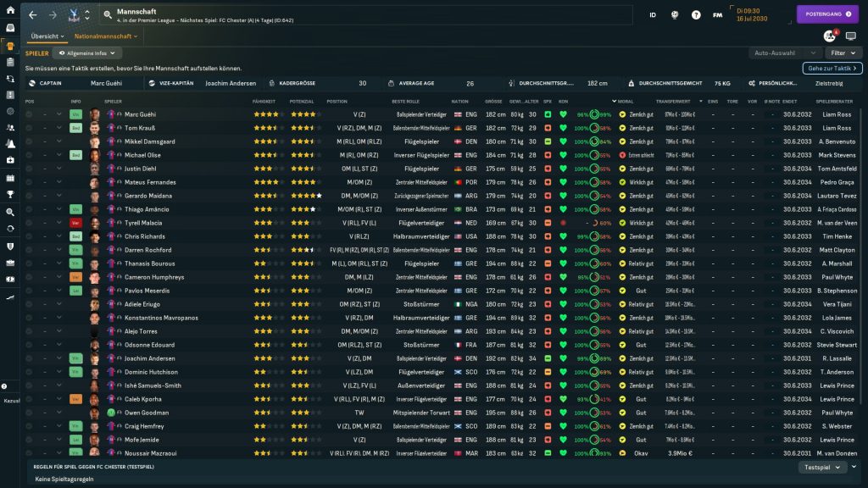Open the help question mark icon
Screen dimensions: 868x488
696,15
